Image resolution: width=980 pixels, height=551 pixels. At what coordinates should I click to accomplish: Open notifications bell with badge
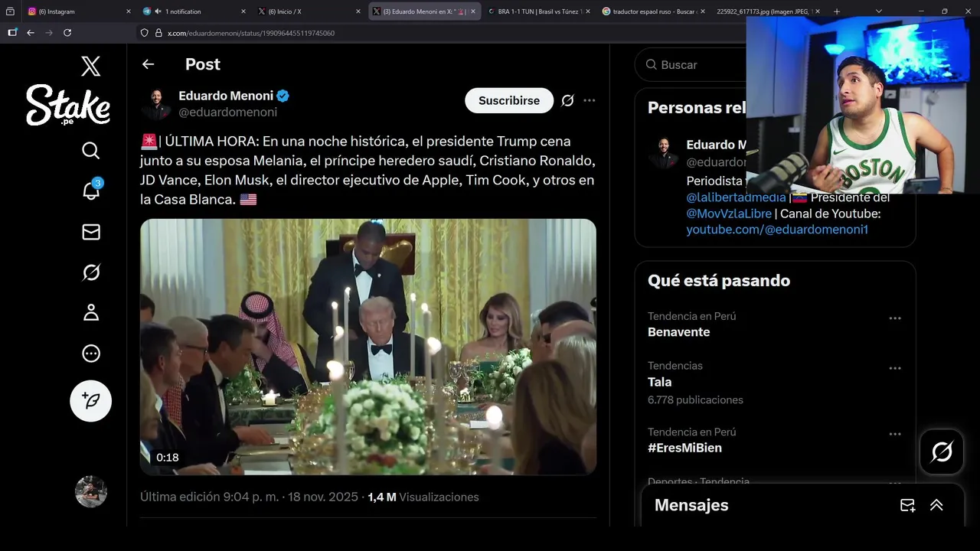91,191
